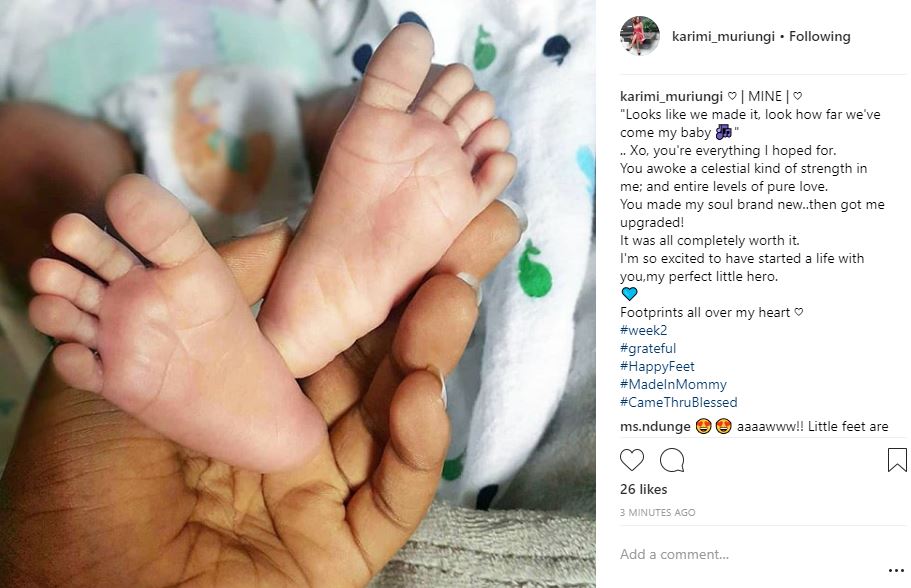Open commenter ms.ndunge's profile
This screenshot has width=911, height=588.
(655, 426)
